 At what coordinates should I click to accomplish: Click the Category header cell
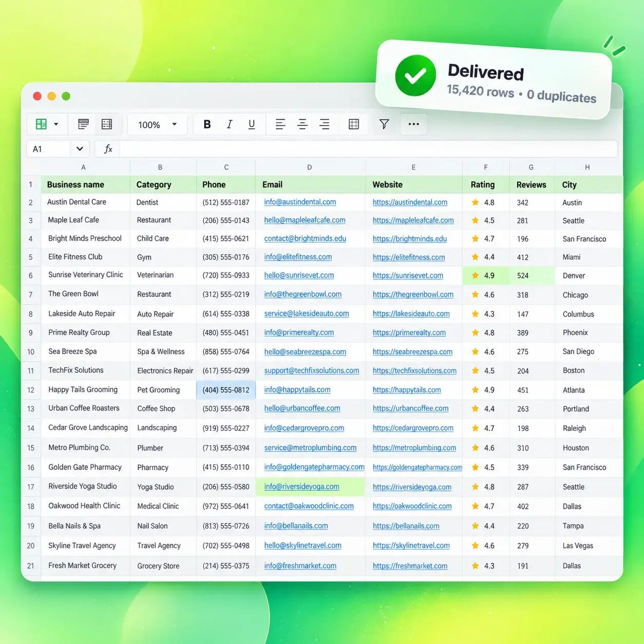(x=163, y=185)
